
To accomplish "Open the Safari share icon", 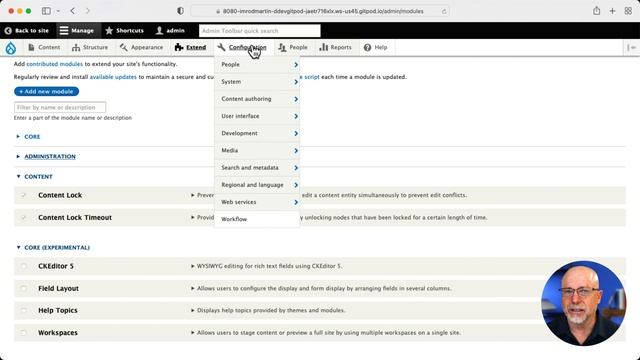I will (596, 11).
